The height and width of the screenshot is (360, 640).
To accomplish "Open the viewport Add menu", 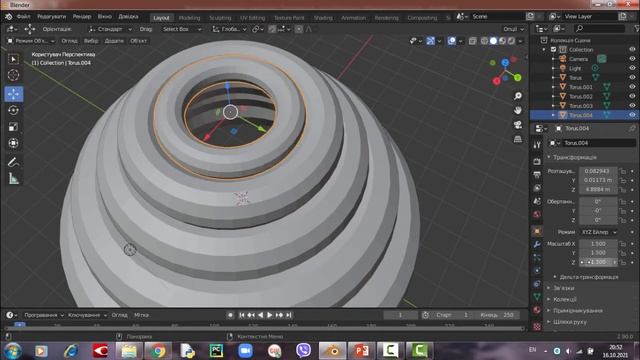I will (x=114, y=41).
